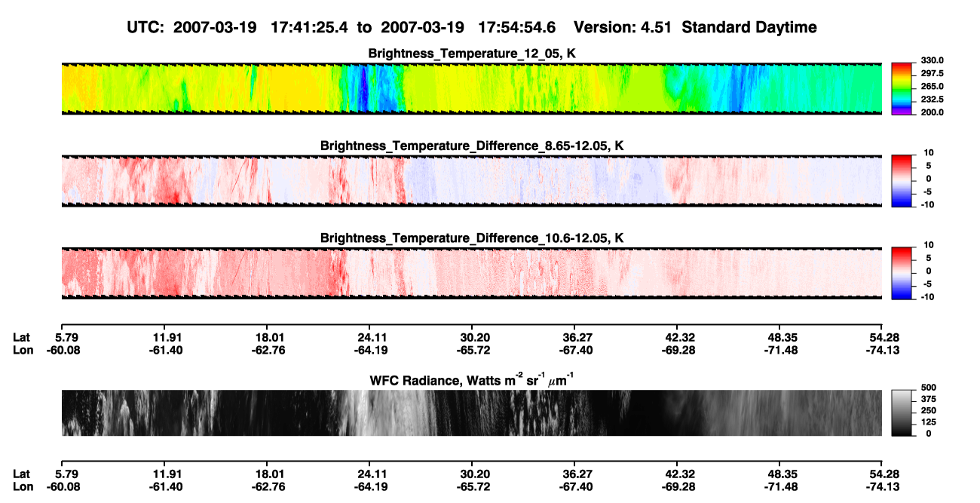Click the end time '17:54:54.6' in header
The image size is (980, 503).
click(517, 27)
